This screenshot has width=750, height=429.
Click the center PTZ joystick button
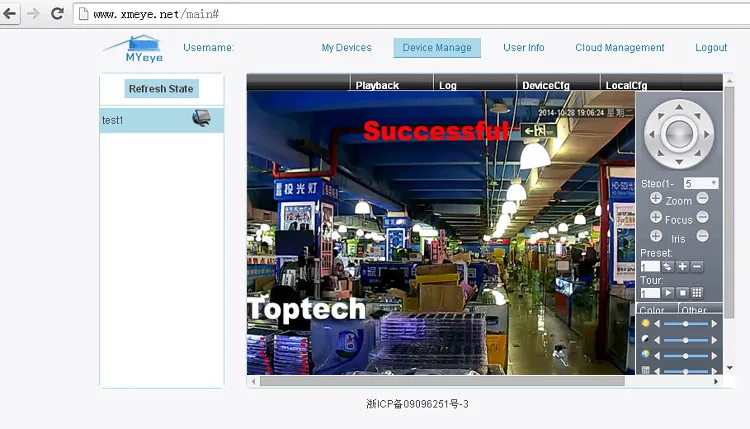(x=679, y=134)
